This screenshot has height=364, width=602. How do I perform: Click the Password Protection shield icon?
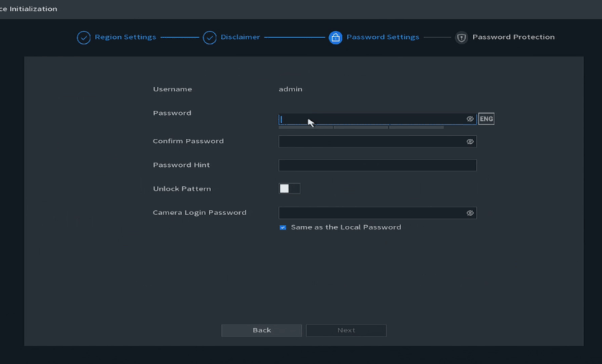462,37
